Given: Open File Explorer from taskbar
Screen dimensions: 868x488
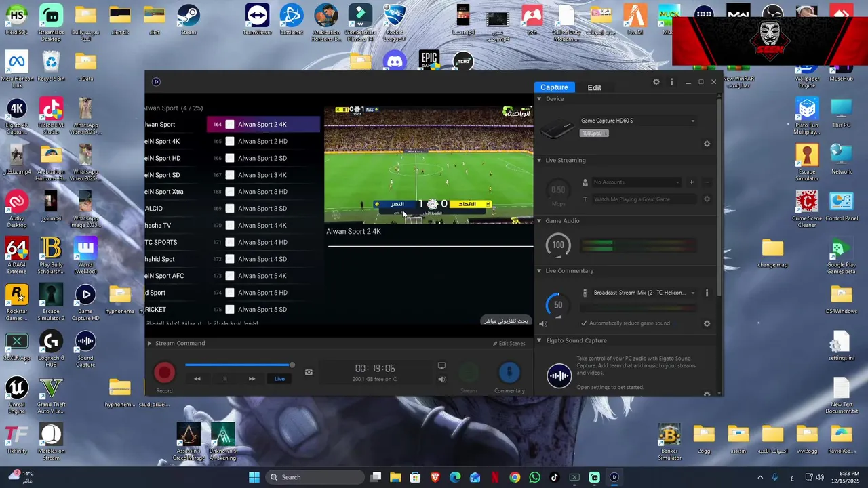Looking at the screenshot, I should 395,477.
